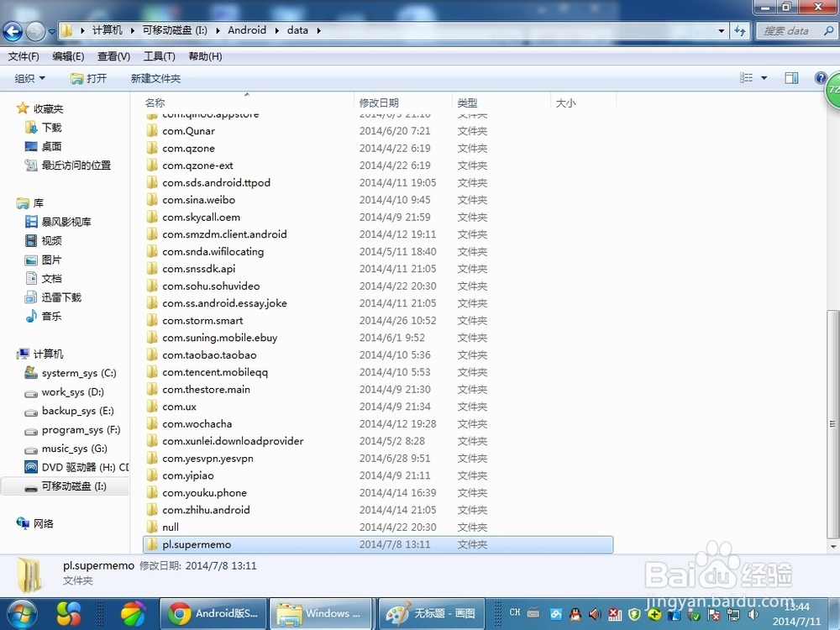Click 新建文件夹 button
Image resolution: width=840 pixels, height=630 pixels.
pyautogui.click(x=156, y=78)
